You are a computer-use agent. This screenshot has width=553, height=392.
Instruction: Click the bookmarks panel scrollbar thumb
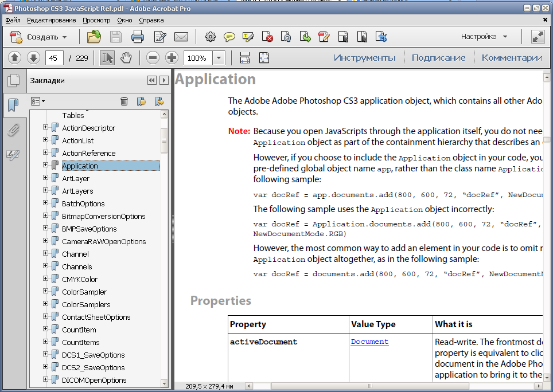click(164, 140)
